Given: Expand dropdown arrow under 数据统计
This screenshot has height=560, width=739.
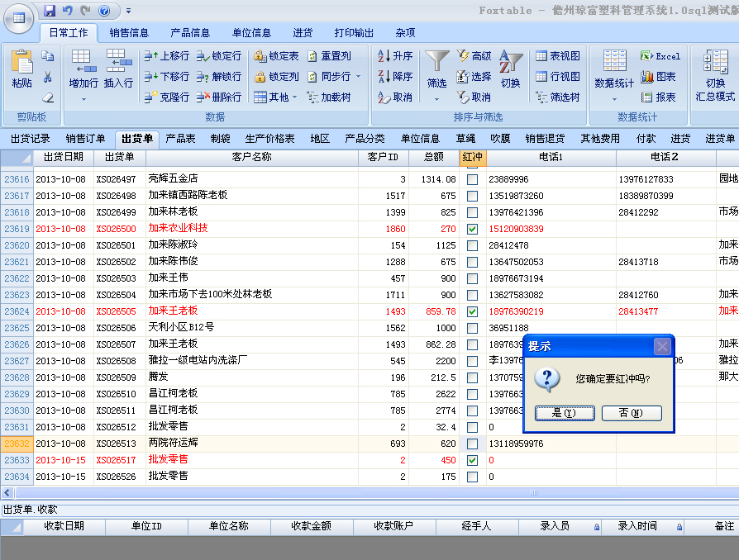Looking at the screenshot, I should 614,99.
